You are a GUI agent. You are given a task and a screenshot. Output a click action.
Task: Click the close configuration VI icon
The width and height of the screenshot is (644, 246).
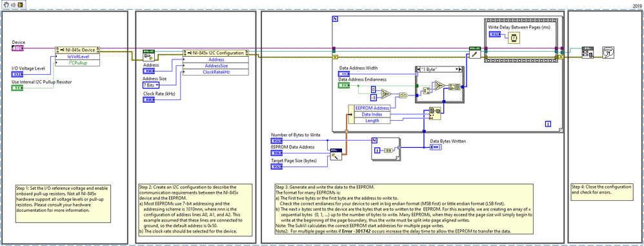[x=588, y=53]
